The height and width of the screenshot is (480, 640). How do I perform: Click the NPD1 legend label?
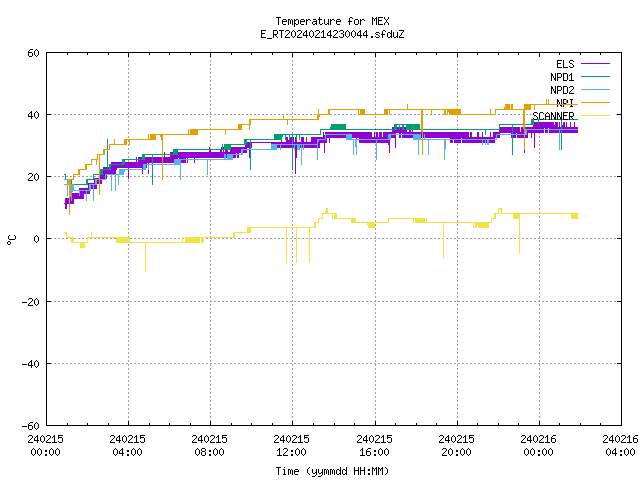coord(562,77)
